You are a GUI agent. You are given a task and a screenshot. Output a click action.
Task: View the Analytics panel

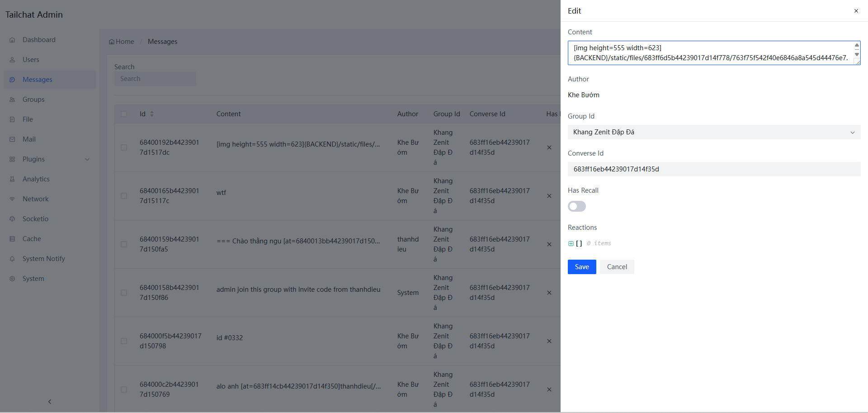[36, 179]
